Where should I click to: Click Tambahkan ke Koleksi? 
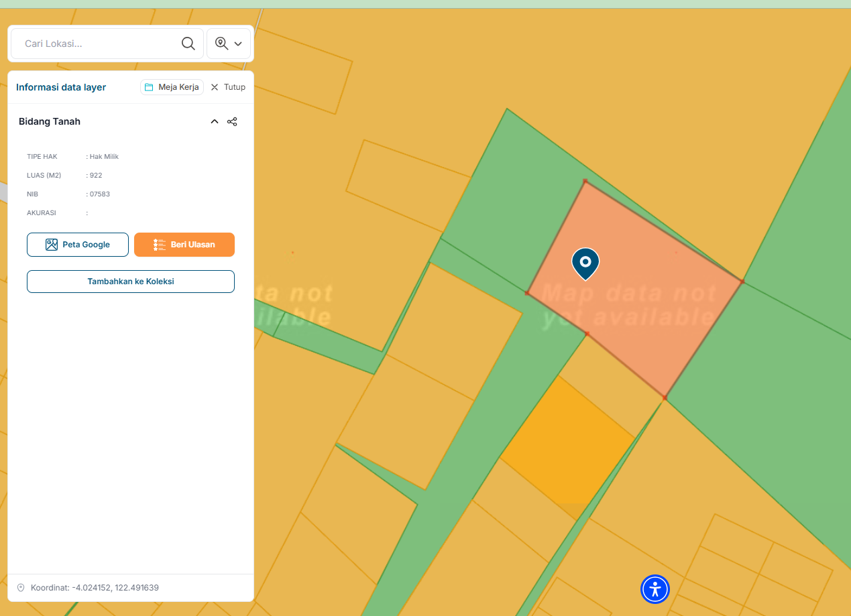131,282
